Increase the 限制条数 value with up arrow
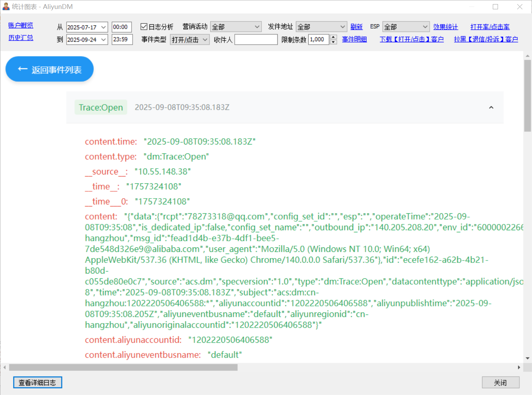This screenshot has width=532, height=395. tap(333, 37)
